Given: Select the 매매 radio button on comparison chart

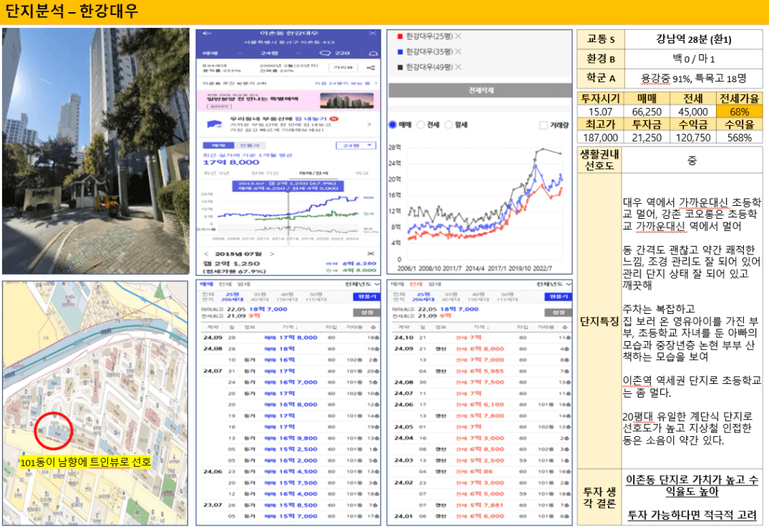Looking at the screenshot, I should (x=392, y=124).
